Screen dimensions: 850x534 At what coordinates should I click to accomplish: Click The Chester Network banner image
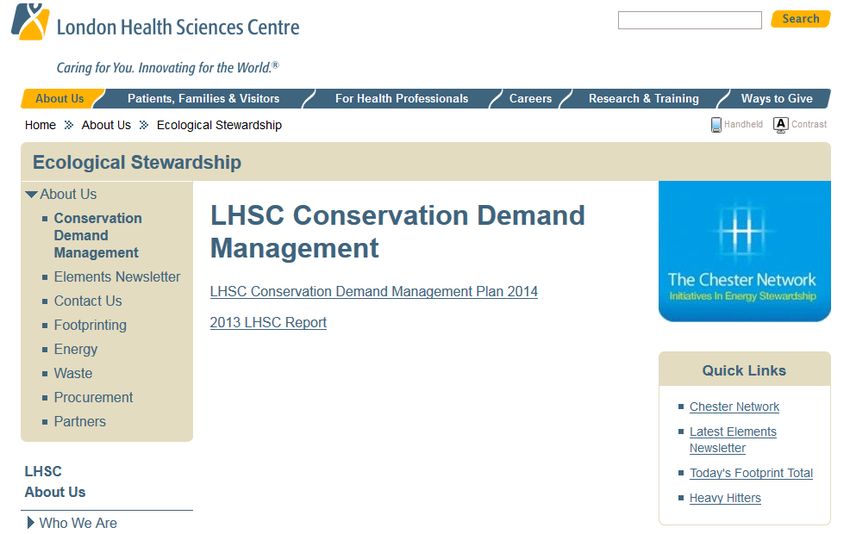744,251
